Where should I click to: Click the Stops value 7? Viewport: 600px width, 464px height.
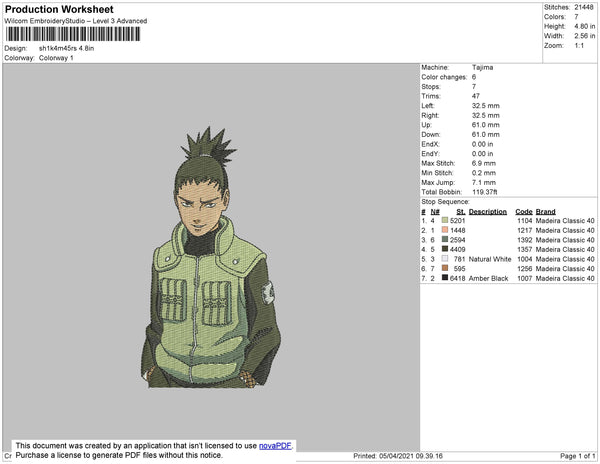point(474,86)
